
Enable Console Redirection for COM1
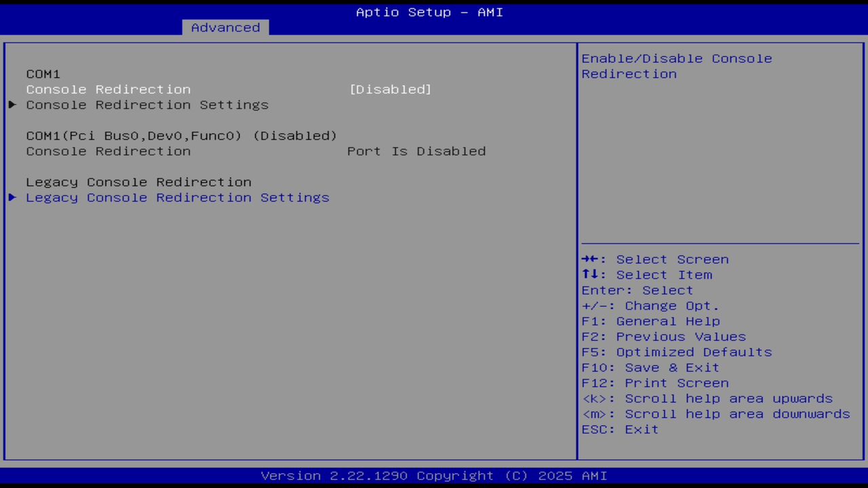pos(108,89)
